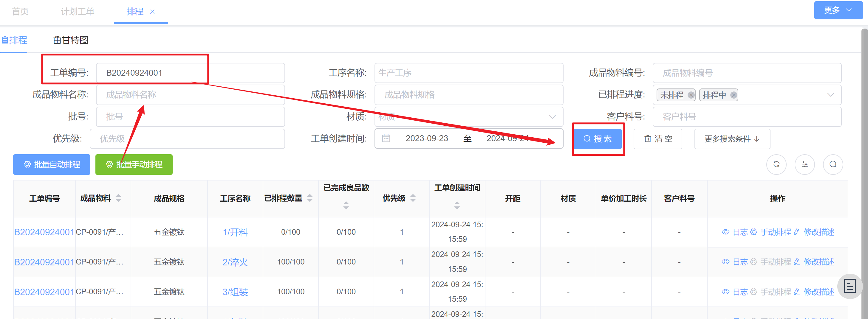Screen dimensions: 868x319
Task: Expand 更多搜索条件
Action: point(732,139)
